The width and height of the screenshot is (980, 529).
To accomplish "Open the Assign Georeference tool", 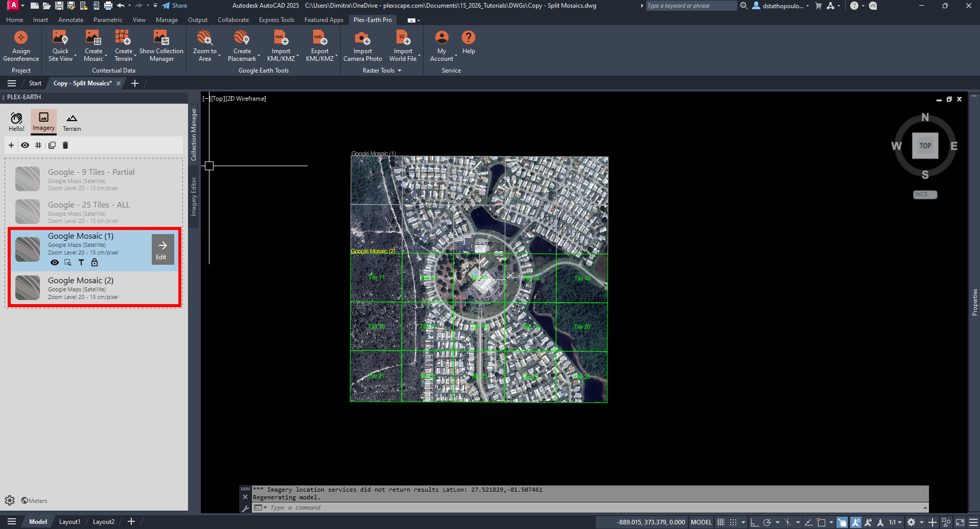I will click(21, 45).
